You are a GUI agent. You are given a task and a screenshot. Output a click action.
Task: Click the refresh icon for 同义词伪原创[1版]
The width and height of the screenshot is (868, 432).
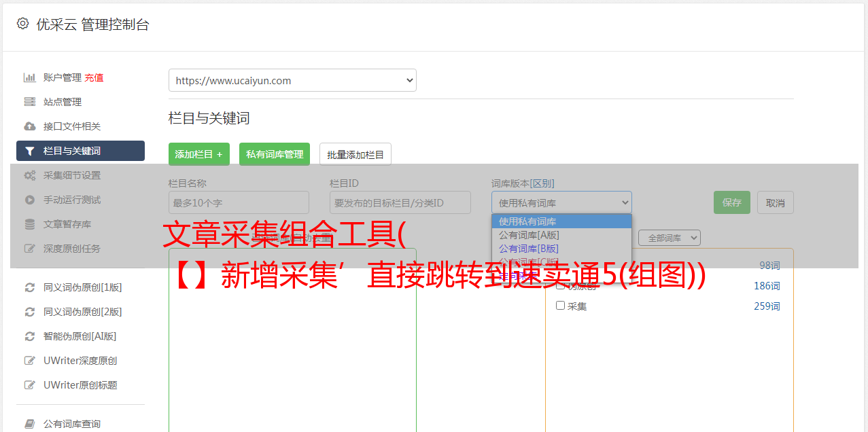pyautogui.click(x=30, y=287)
